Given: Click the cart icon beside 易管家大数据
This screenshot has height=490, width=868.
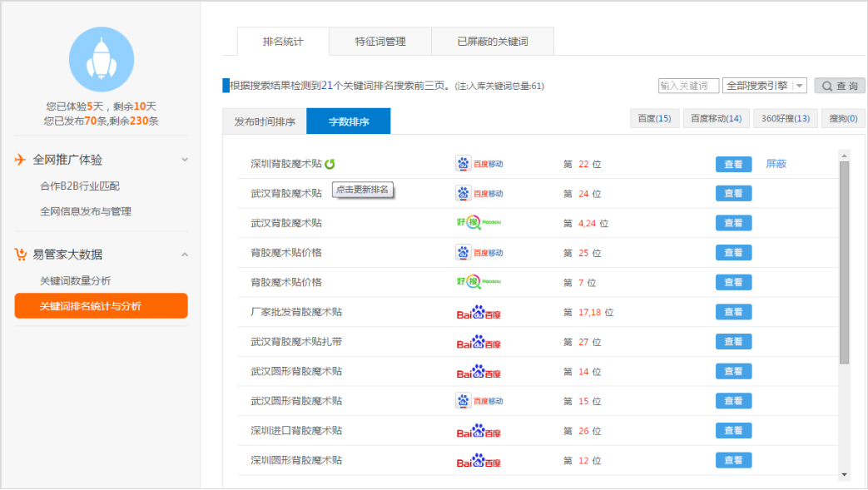Looking at the screenshot, I should click(21, 255).
